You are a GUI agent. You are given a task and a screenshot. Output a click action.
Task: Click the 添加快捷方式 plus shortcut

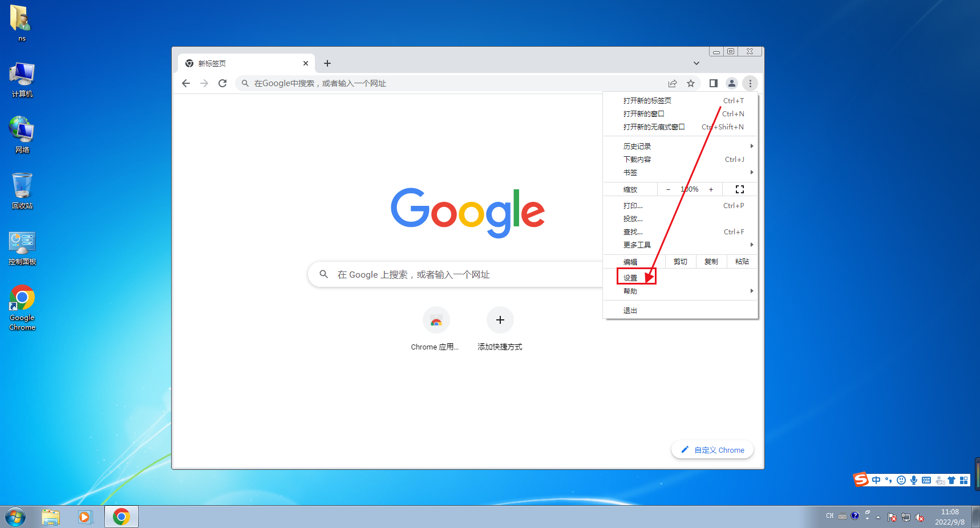pos(500,329)
